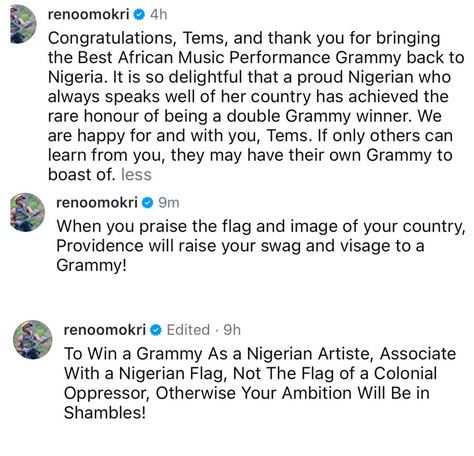Click the 9m timestamp
474x456 pixels.
tap(169, 203)
